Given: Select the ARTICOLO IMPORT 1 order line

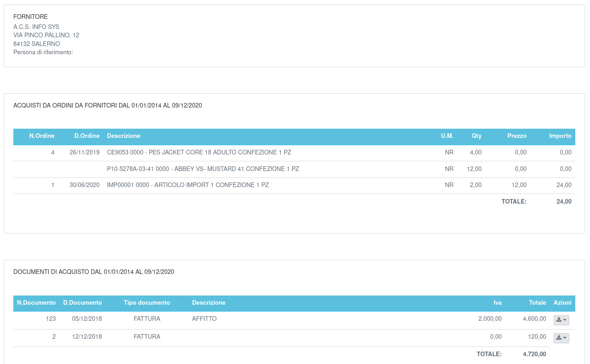Looking at the screenshot, I should click(187, 185).
